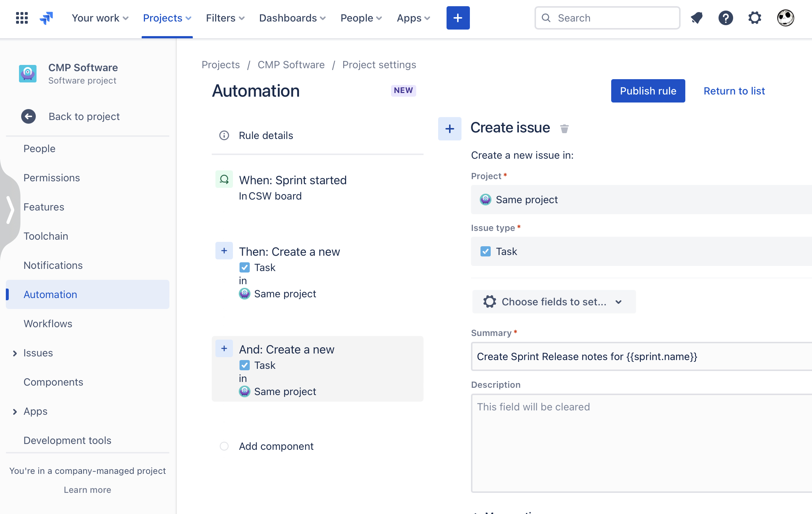The height and width of the screenshot is (514, 812).
Task: Delete the Create issue component using trash icon
Action: pos(564,128)
